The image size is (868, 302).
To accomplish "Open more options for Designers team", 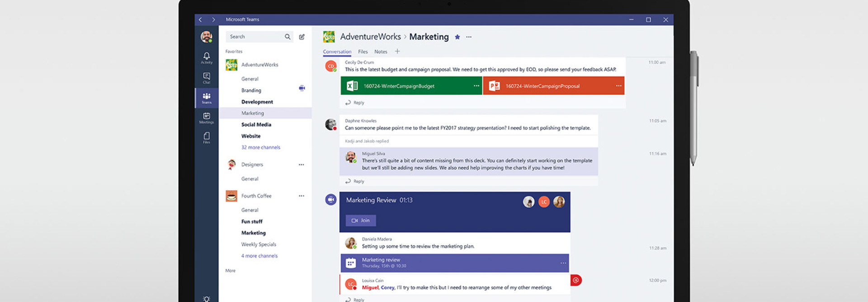I will (x=302, y=165).
